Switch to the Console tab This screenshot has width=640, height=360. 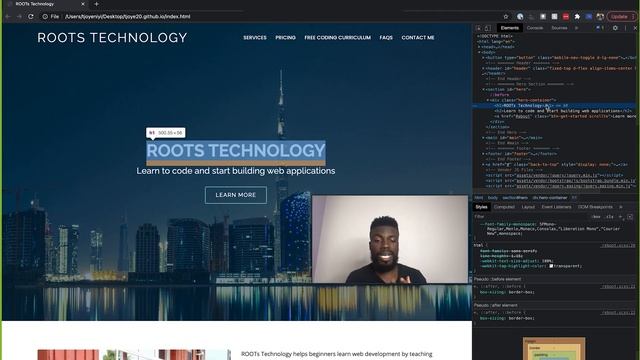535,28
